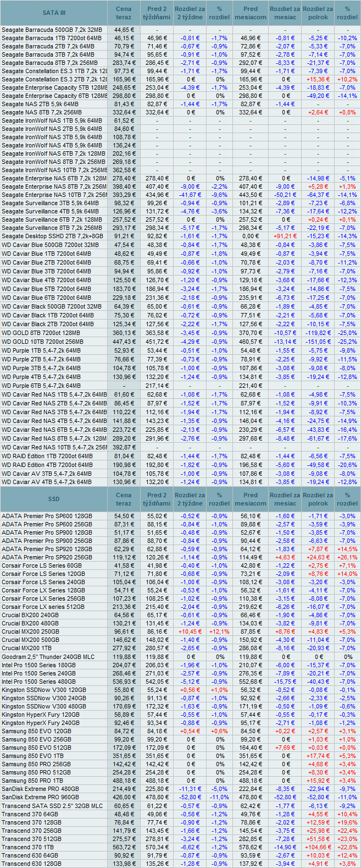Select Corsair Force LS Series 60GB name
The width and height of the screenshot is (361, 868).
pos(42,565)
